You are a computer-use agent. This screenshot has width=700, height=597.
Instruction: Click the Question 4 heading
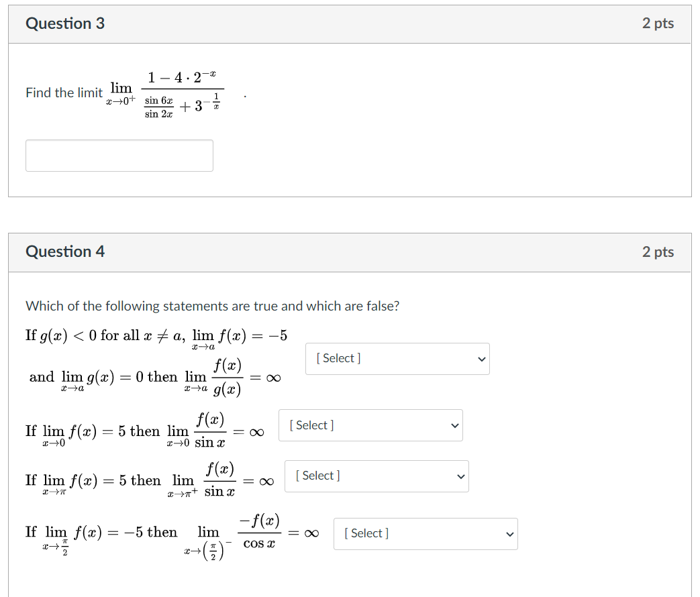65,251
